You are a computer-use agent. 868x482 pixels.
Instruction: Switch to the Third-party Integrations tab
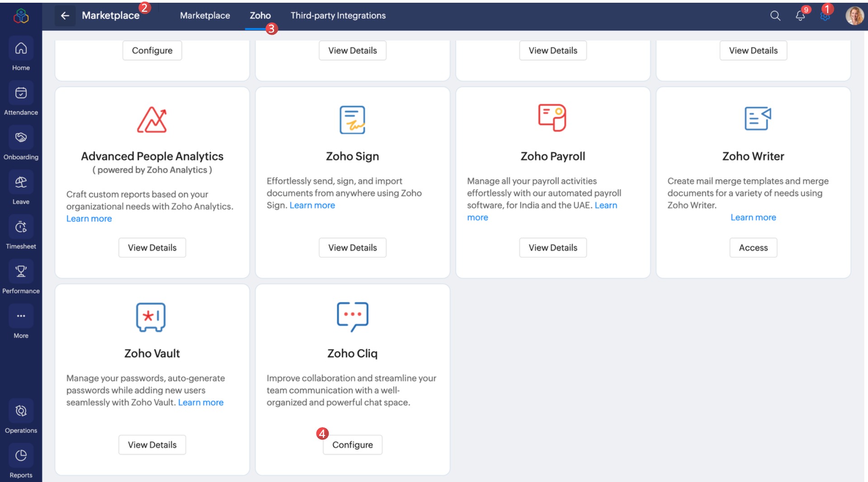click(338, 15)
